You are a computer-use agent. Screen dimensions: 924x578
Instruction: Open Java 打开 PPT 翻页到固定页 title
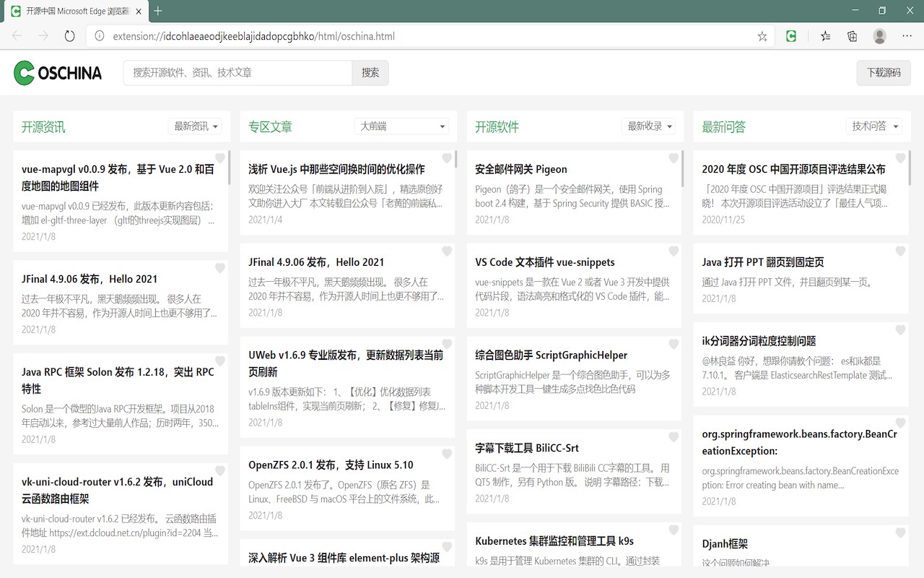(763, 262)
